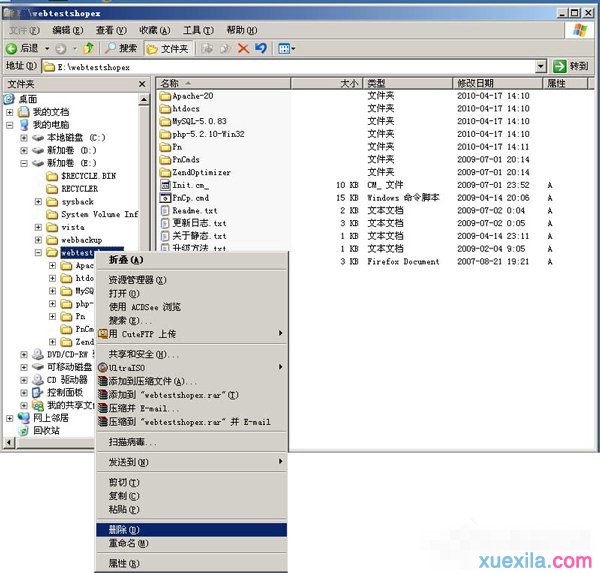Viewport: 600px width, 573px height.
Task: Click Readme.txt file icon
Action: (x=165, y=211)
